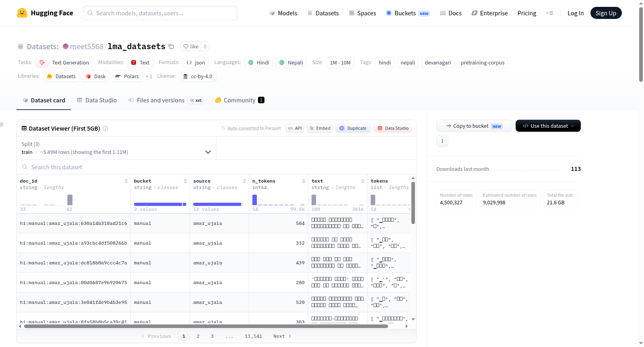Click the search magnifier in top bar
Viewport: 644px width, 347px height.
(90, 13)
